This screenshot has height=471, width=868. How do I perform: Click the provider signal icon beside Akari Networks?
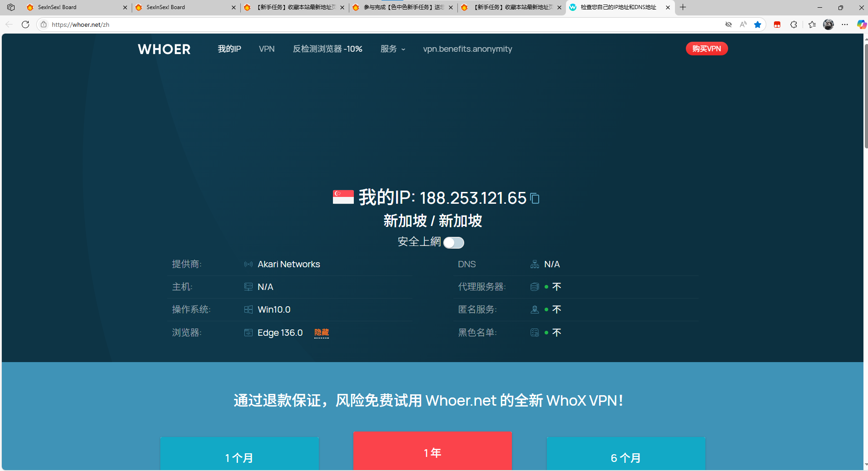point(248,264)
